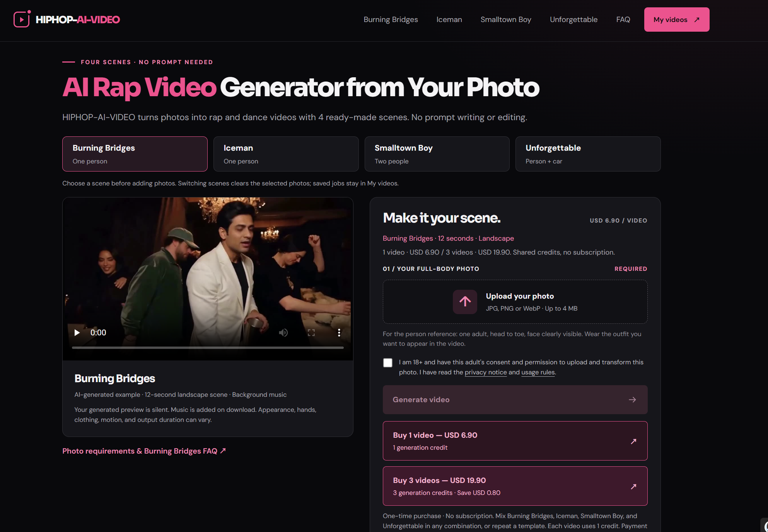Select the Burning Bridges scene card
This screenshot has width=768, height=532.
tap(135, 154)
